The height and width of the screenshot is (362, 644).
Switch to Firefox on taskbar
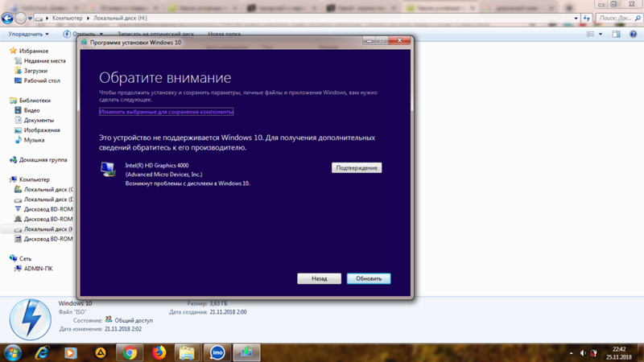coord(159,352)
